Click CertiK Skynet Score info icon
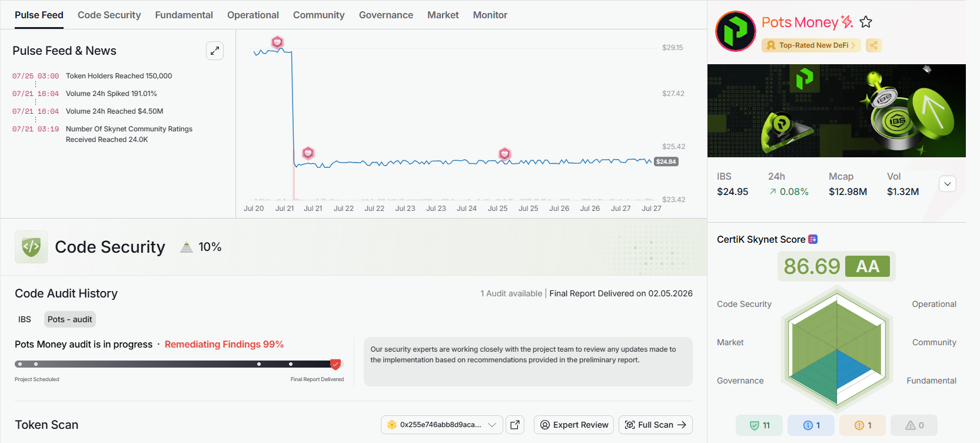 click(x=813, y=239)
